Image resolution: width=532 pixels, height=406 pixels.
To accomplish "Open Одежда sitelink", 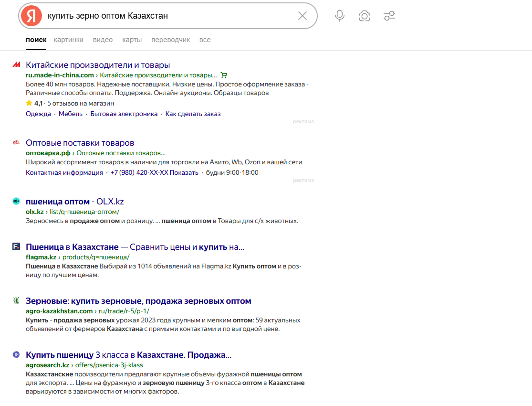I will (x=38, y=114).
